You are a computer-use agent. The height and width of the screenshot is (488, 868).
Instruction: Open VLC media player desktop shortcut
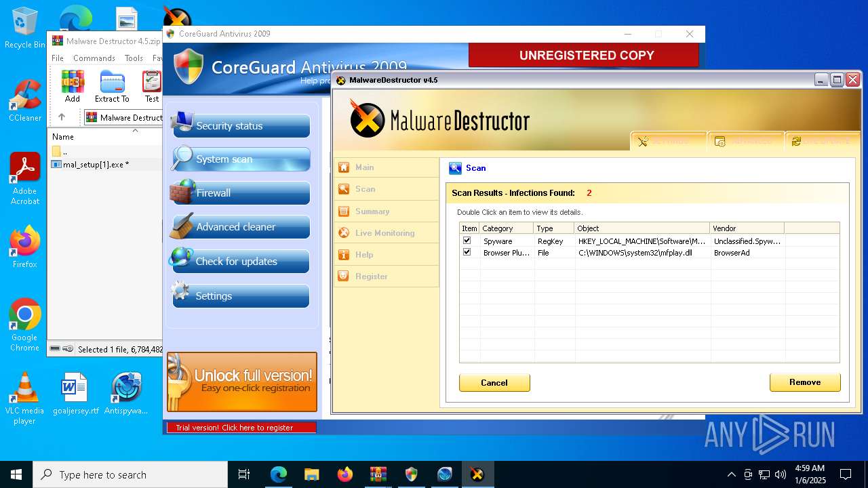(x=25, y=399)
